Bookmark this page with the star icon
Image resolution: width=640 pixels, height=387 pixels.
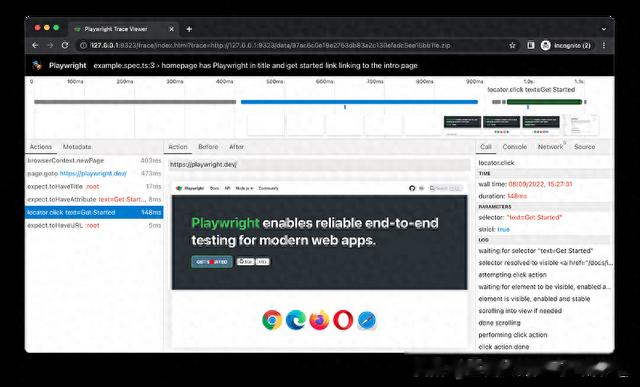point(512,45)
